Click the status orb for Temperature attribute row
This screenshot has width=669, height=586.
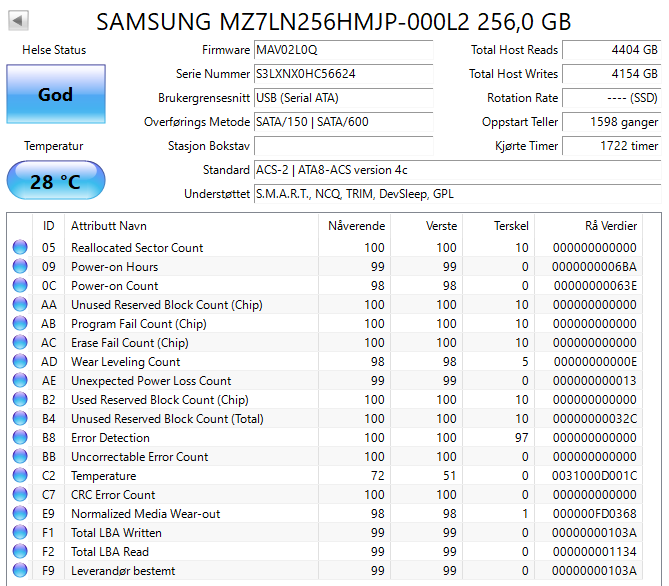click(x=20, y=476)
